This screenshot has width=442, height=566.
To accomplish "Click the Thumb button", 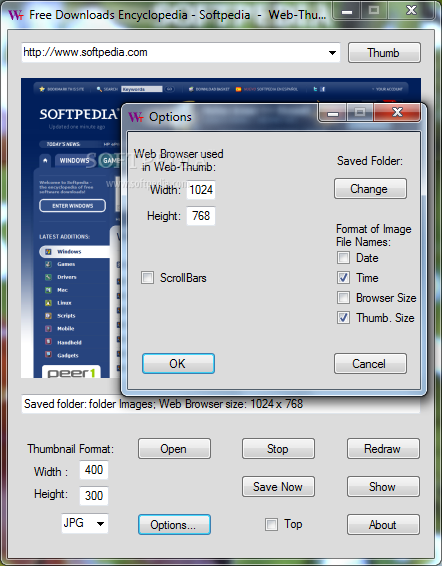I will (384, 53).
